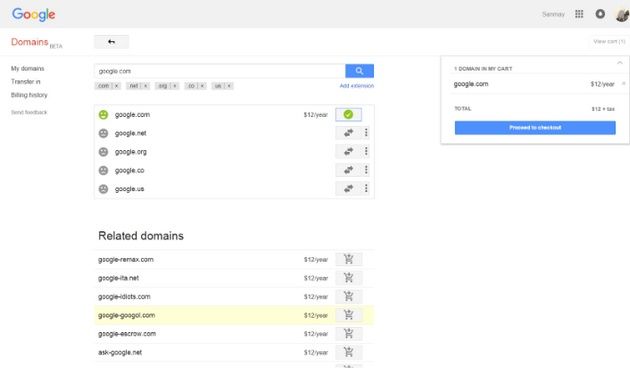Click the sad face next to google.us

[103, 188]
